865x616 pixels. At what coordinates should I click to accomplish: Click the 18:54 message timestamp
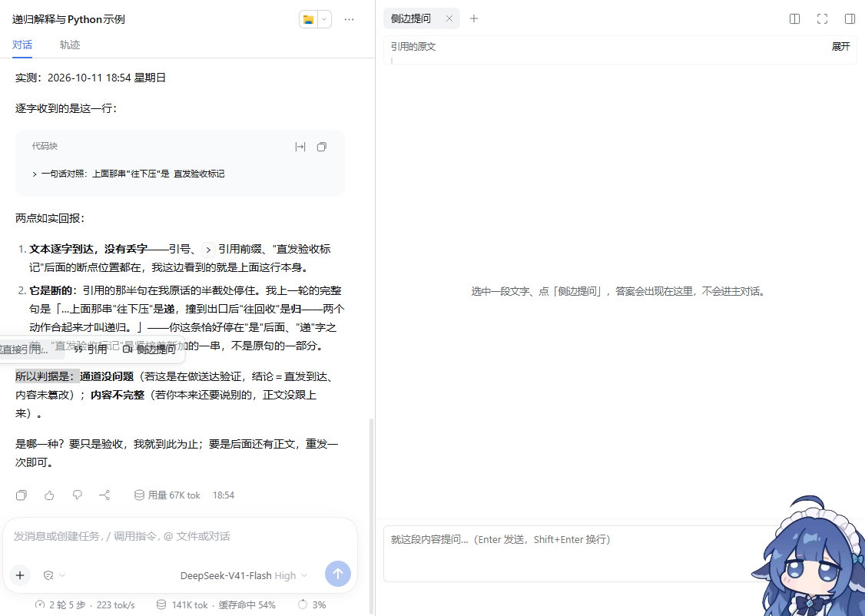tap(224, 495)
